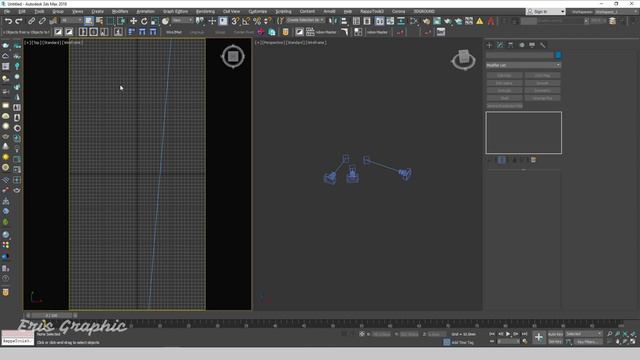Image resolution: width=640 pixels, height=360 pixels.
Task: Click the Perspective viewport ViewCube
Action: (x=464, y=60)
